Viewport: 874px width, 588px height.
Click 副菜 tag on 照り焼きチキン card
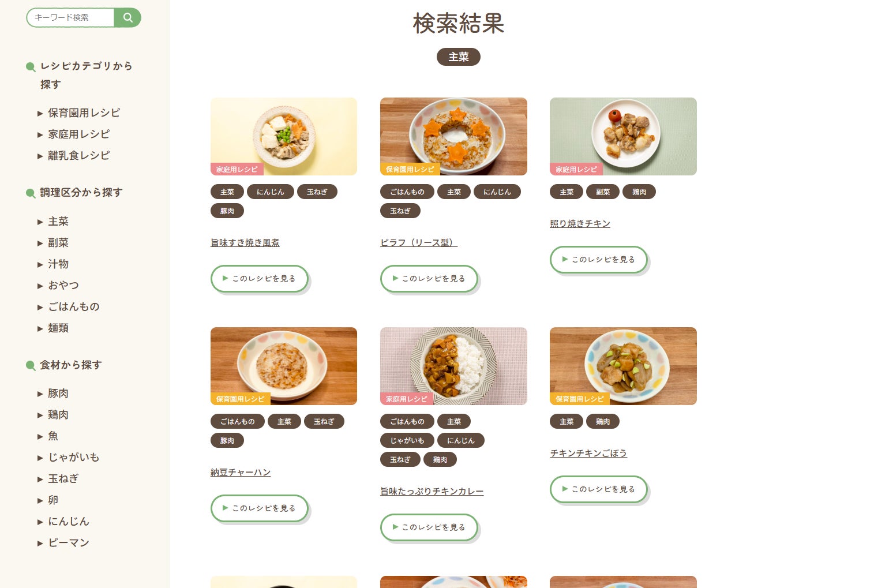coord(603,192)
